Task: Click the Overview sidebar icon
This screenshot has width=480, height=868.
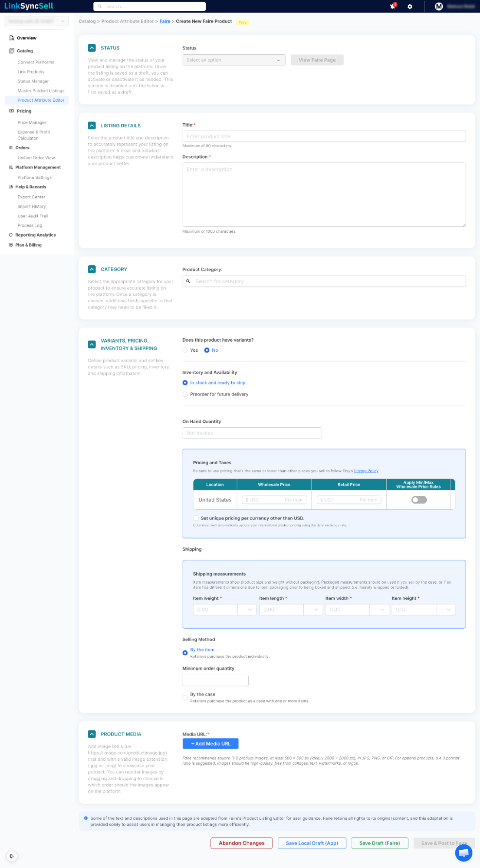Action: click(x=12, y=38)
